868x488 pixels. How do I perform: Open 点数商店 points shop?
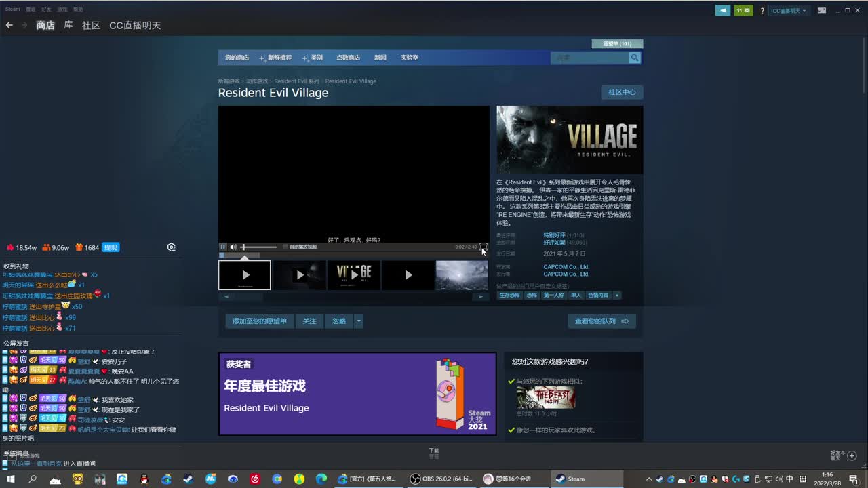tap(348, 58)
